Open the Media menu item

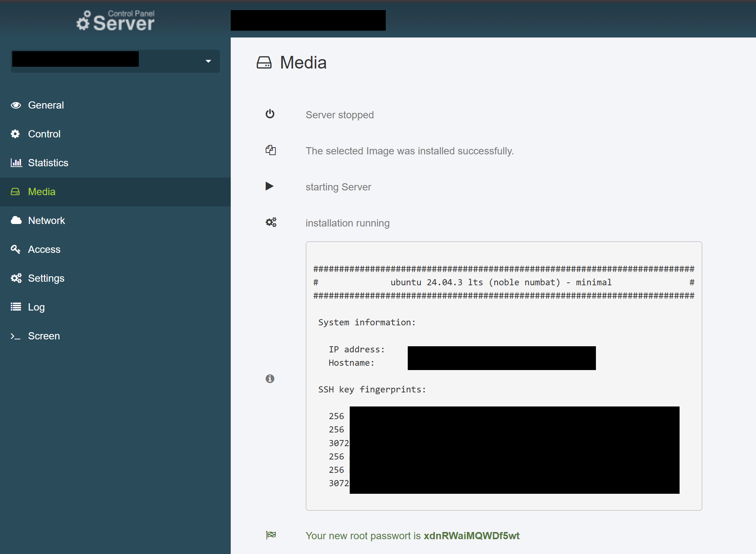[42, 192]
